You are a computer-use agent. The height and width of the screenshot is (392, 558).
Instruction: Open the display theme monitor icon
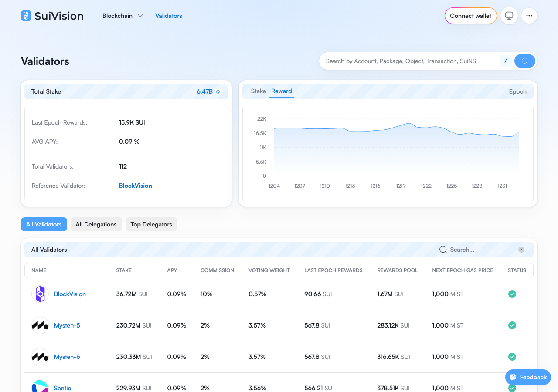point(509,16)
